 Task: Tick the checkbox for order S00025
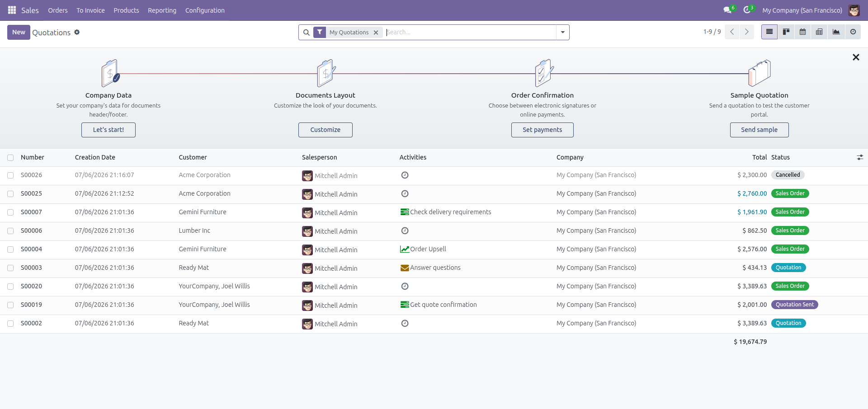click(10, 194)
